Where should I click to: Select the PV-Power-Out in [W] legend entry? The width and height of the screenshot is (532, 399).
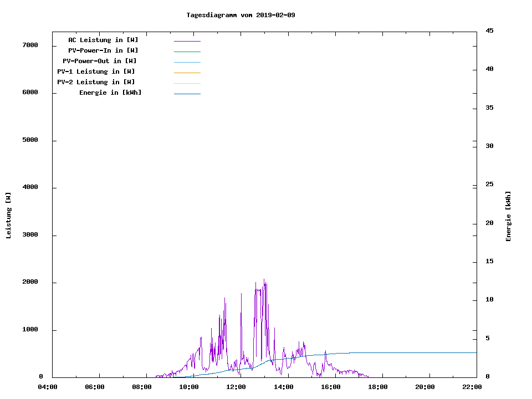100,61
